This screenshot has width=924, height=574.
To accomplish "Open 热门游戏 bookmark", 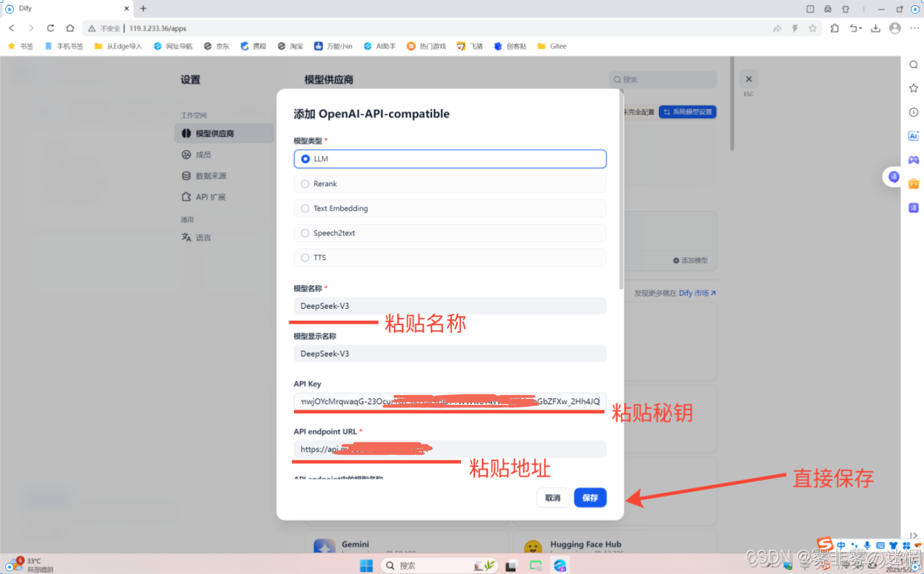I will pos(426,47).
